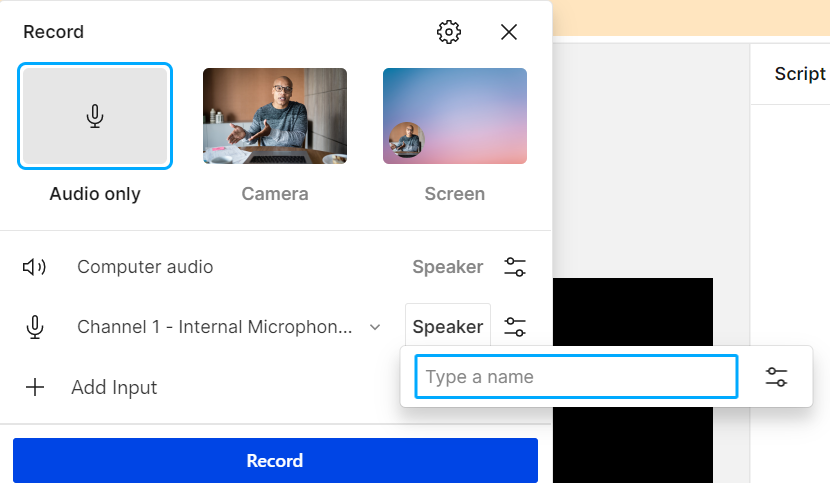Open microphone channel adjustment sliders icon

[515, 327]
